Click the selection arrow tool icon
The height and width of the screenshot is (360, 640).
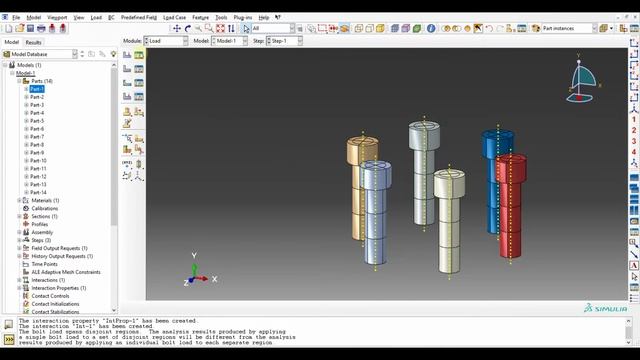click(x=246, y=28)
